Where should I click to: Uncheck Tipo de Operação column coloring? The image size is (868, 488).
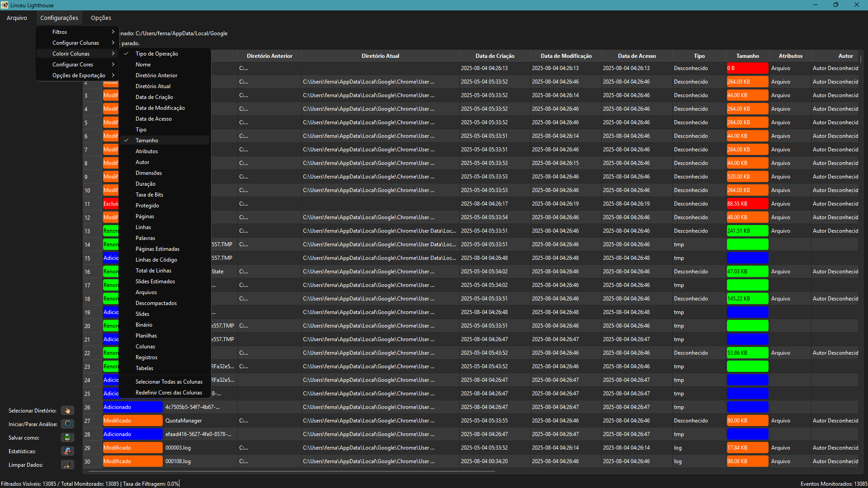(x=156, y=54)
